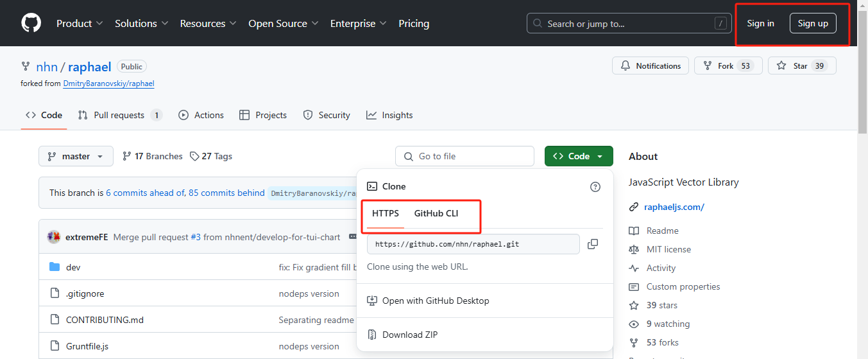Image resolution: width=868 pixels, height=359 pixels.
Task: Open the DmitryBaranovskiy/raphael fork source link
Action: 108,83
